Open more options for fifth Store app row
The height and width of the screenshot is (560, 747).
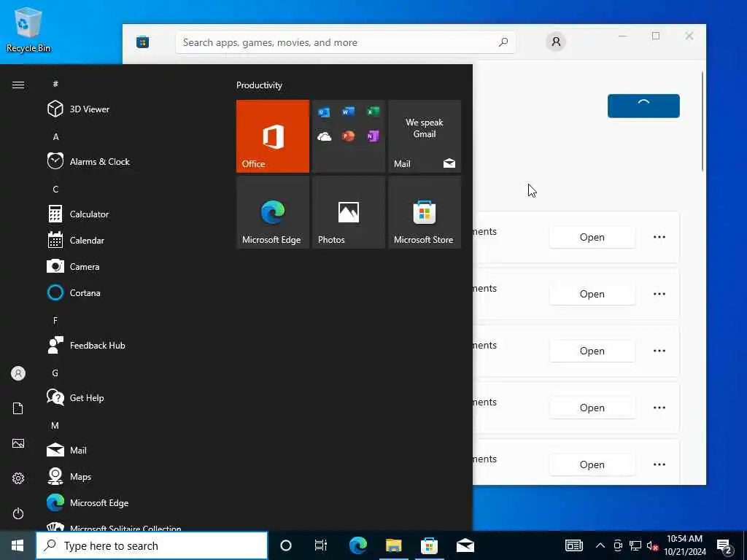(x=659, y=464)
